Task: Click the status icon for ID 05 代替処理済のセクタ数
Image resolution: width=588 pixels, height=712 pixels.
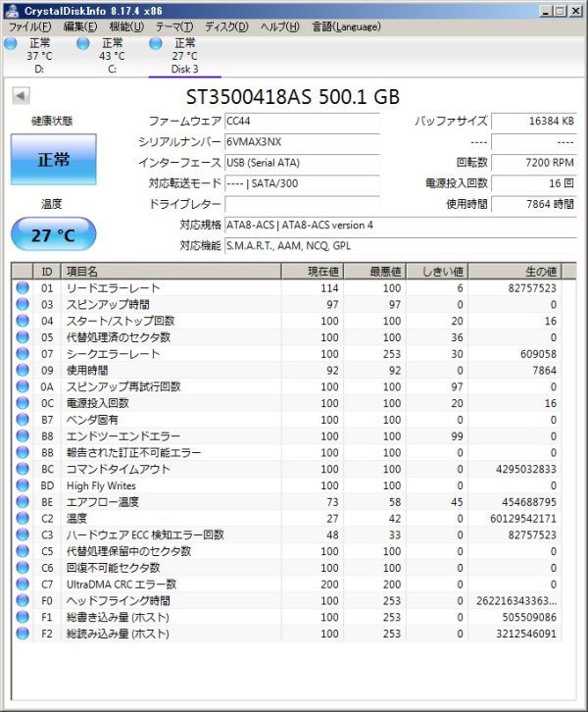Action: coord(23,337)
